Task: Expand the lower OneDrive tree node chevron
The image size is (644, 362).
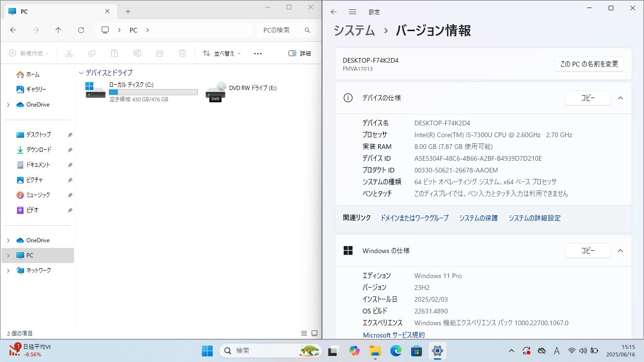Action: pyautogui.click(x=8, y=240)
